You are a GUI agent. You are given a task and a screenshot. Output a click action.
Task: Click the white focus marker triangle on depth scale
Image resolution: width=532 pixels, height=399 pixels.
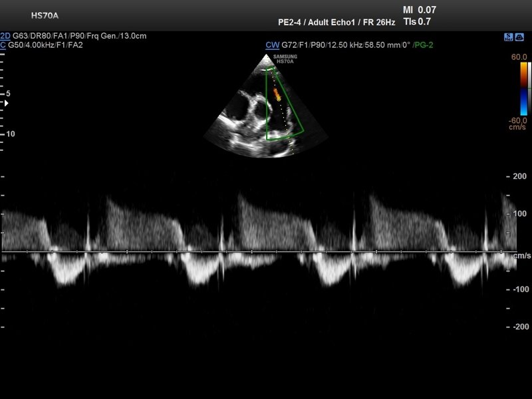pyautogui.click(x=7, y=103)
